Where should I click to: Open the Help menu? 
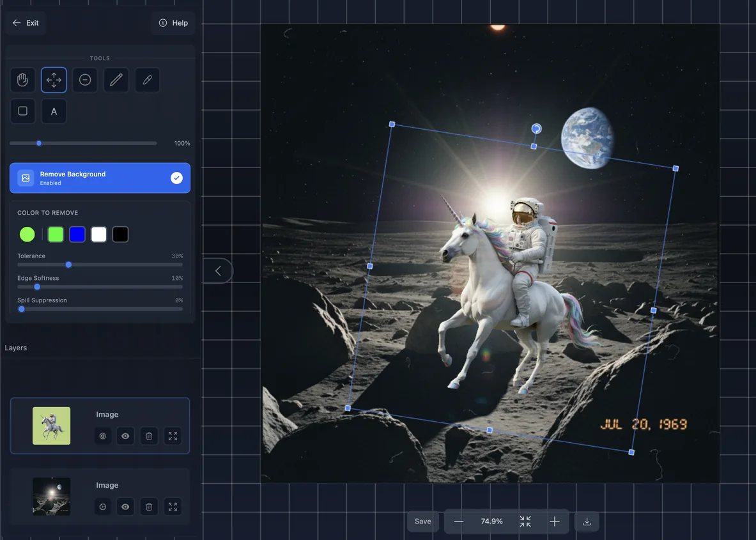tap(173, 22)
